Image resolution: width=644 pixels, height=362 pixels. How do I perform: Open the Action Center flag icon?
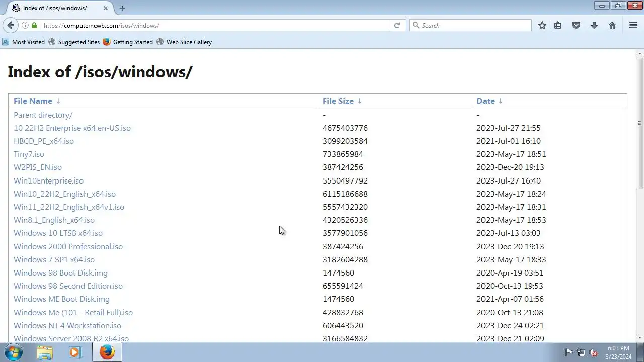[x=569, y=352]
